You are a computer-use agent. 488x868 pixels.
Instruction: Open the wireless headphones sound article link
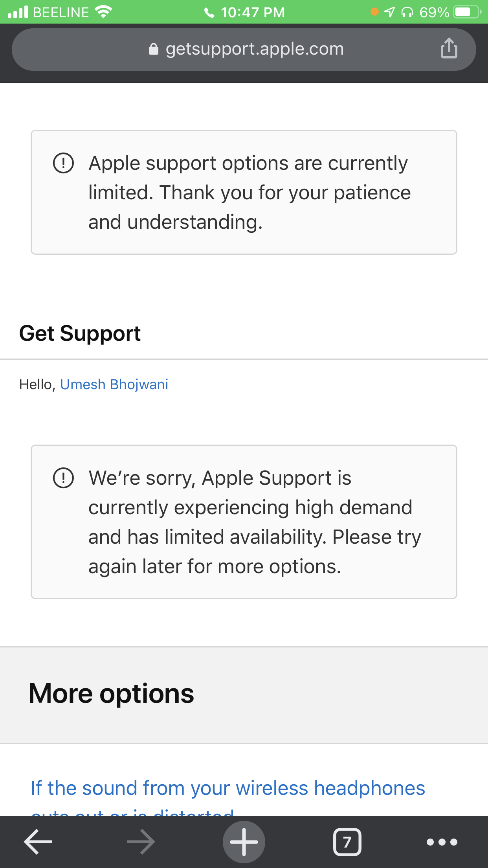tap(228, 788)
